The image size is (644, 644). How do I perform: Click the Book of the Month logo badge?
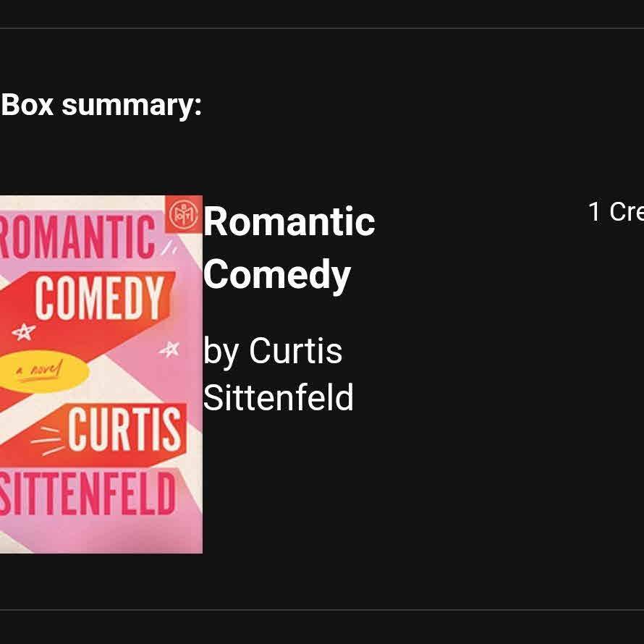(x=183, y=214)
